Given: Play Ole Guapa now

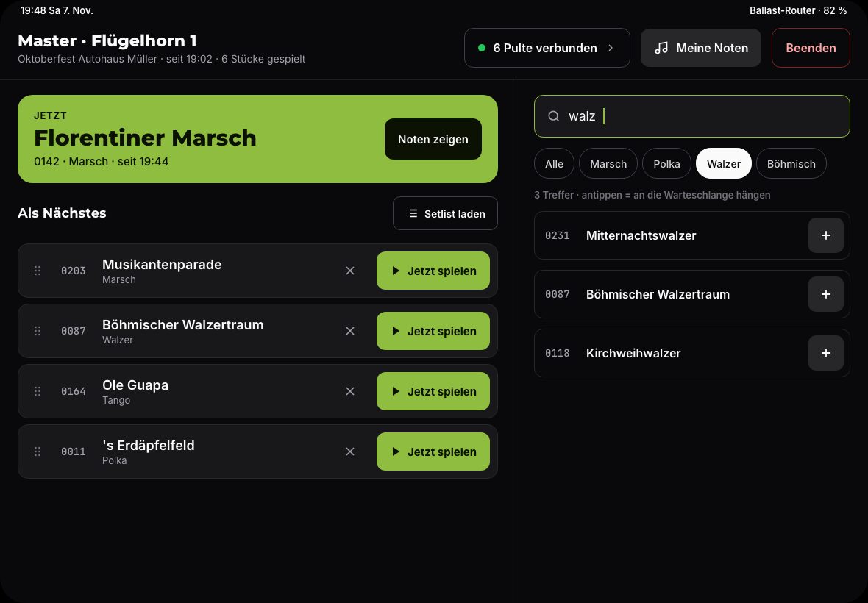Looking at the screenshot, I should (x=433, y=391).
